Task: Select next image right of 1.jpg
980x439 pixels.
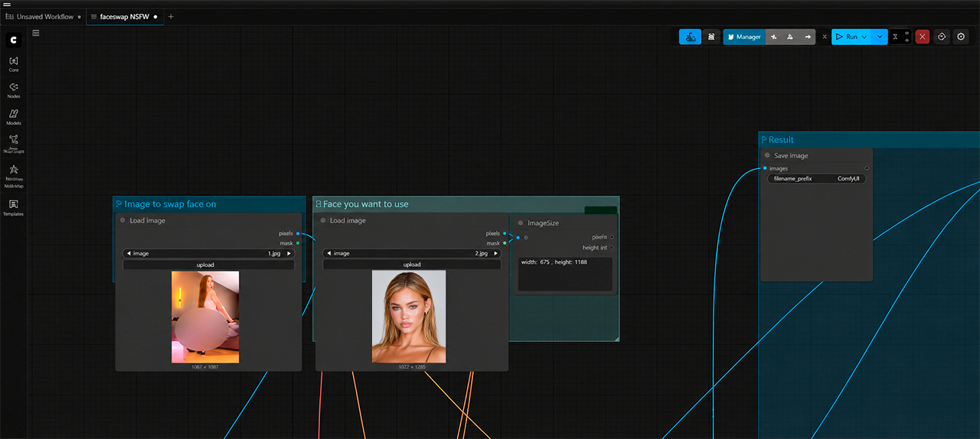Action: (289, 253)
